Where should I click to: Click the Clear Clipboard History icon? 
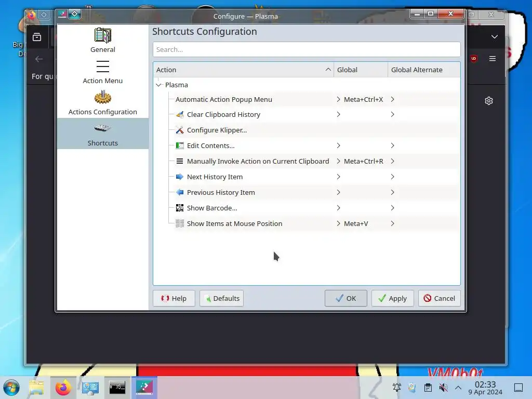click(x=180, y=115)
